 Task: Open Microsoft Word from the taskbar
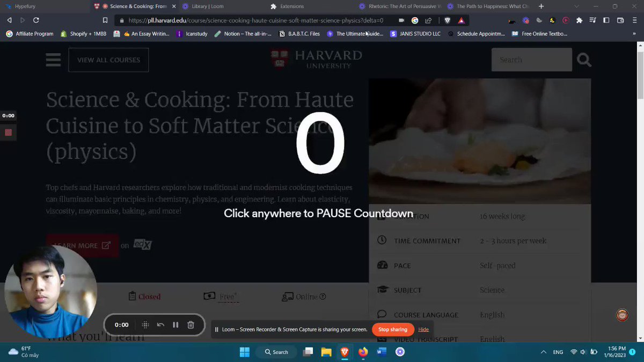[382, 352]
